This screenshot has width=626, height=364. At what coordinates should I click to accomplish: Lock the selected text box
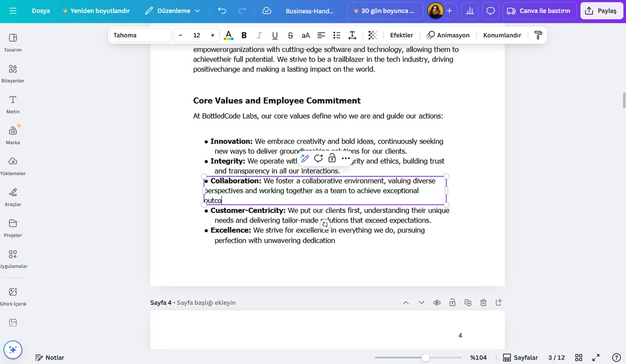[x=332, y=158]
